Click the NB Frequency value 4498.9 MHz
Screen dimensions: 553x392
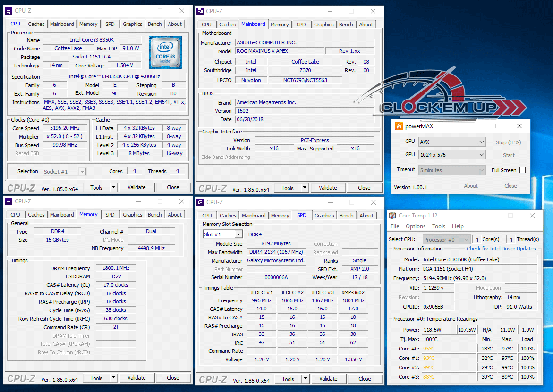[151, 248]
